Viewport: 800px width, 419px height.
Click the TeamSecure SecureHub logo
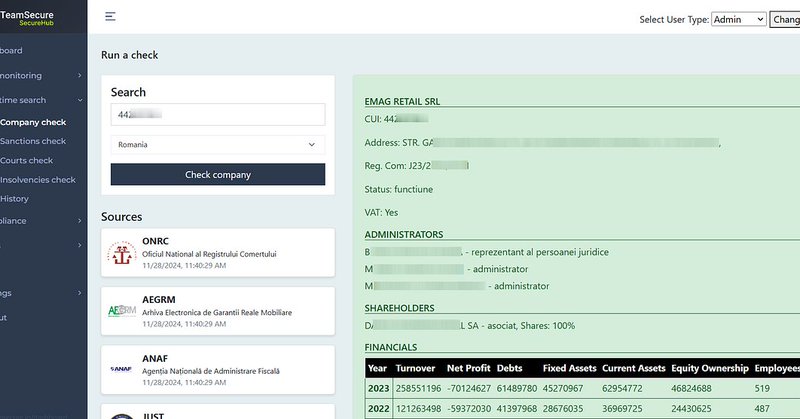pyautogui.click(x=27, y=18)
